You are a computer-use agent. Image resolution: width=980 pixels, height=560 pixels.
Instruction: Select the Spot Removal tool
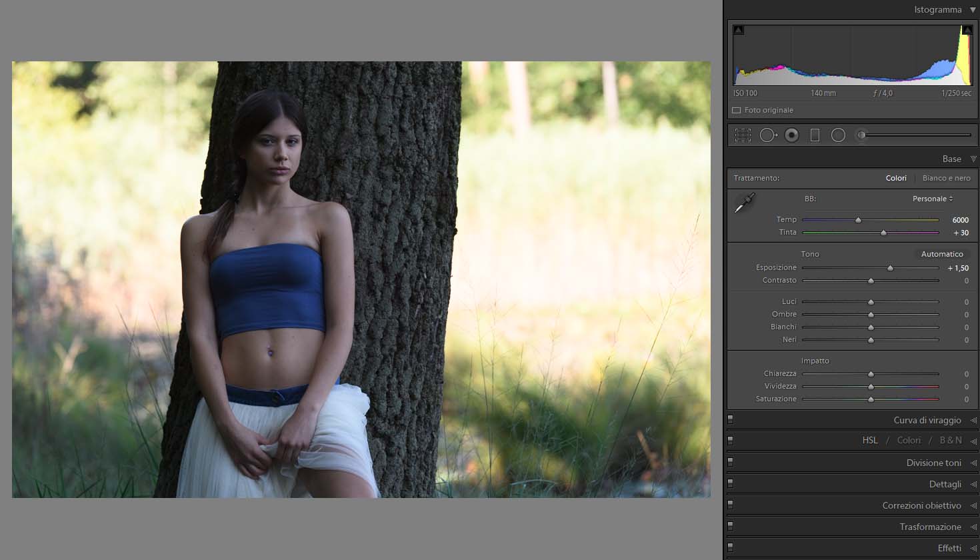coord(767,135)
